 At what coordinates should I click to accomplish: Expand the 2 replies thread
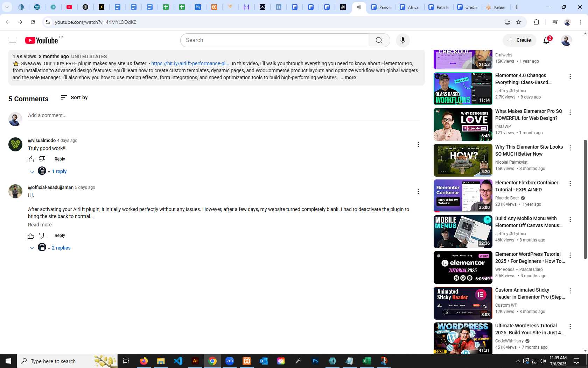pos(50,248)
